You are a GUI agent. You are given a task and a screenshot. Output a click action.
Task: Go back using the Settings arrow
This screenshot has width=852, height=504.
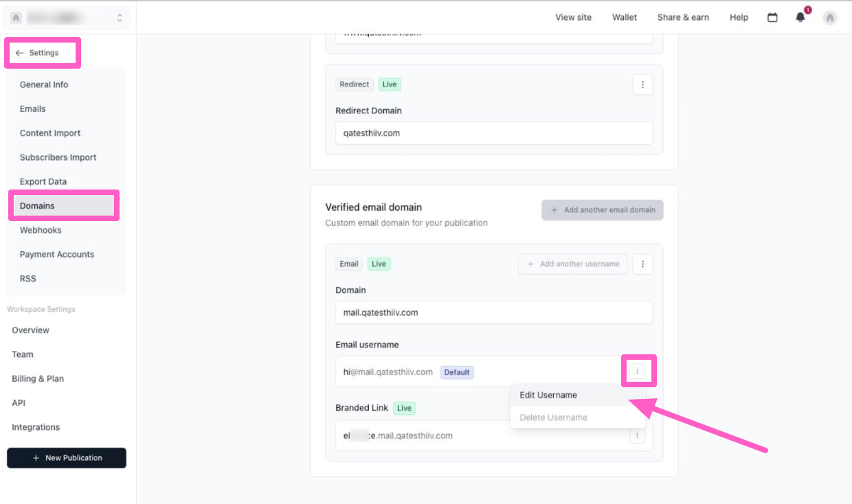20,53
